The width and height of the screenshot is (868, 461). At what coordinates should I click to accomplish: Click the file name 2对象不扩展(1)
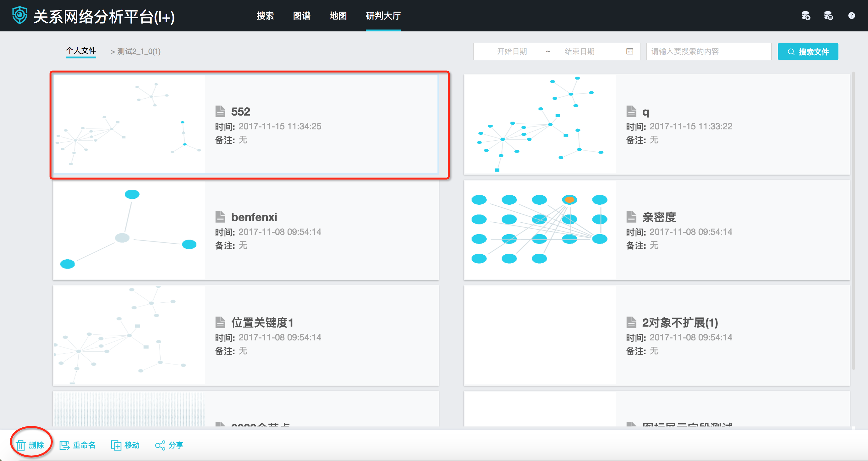680,323
